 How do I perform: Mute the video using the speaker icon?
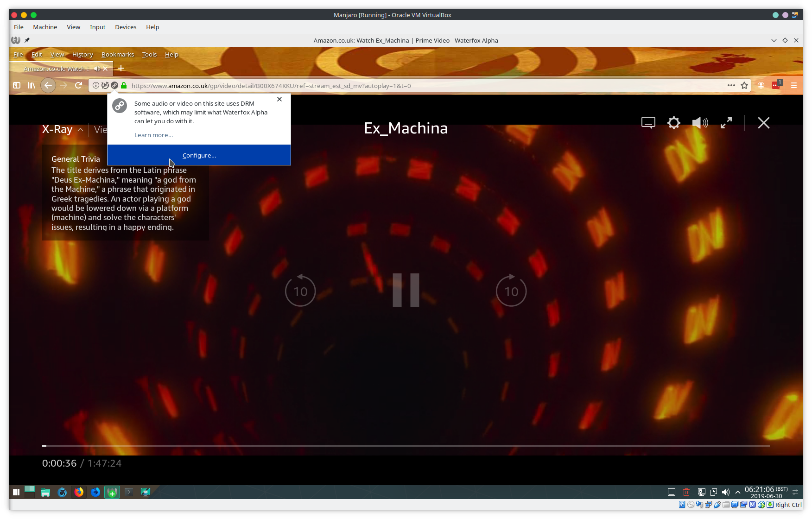pyautogui.click(x=700, y=122)
